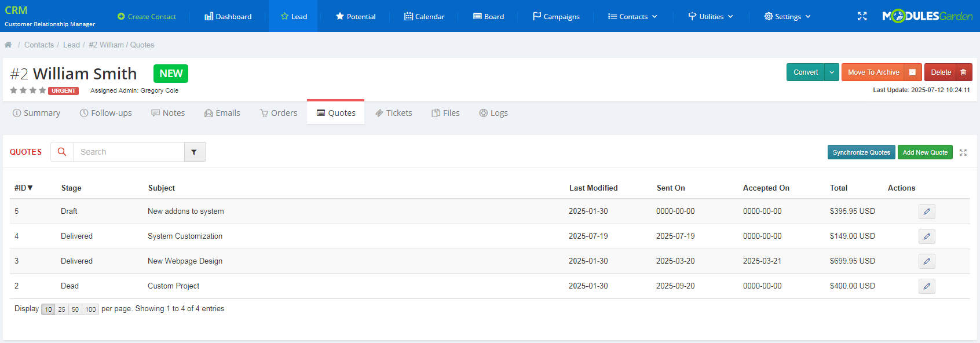Click the CRM logo title
Screen dimensions: 980x343
16,10
